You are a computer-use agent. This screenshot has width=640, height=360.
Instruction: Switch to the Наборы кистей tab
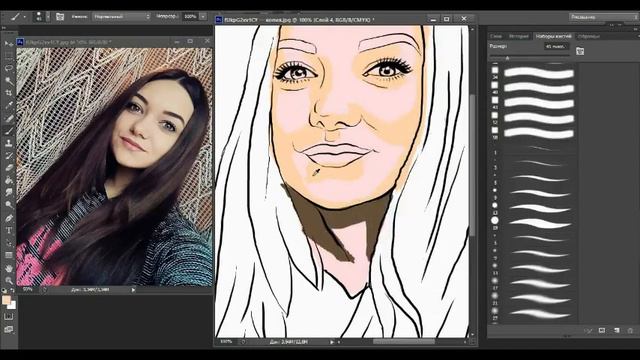tap(553, 36)
